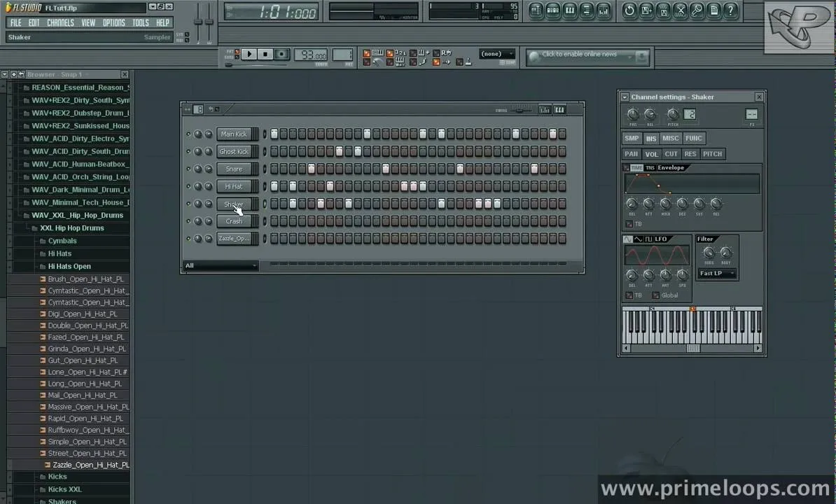Toggle the metronome in the recording panel
Image resolution: width=836 pixels, height=504 pixels.
pyautogui.click(x=366, y=62)
